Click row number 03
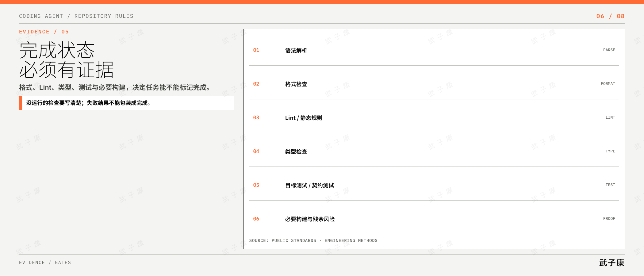644x276 pixels. pos(256,117)
